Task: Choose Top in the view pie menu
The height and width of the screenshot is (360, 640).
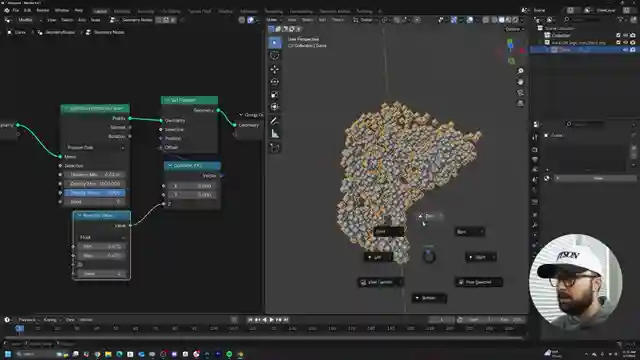Action: tap(430, 216)
